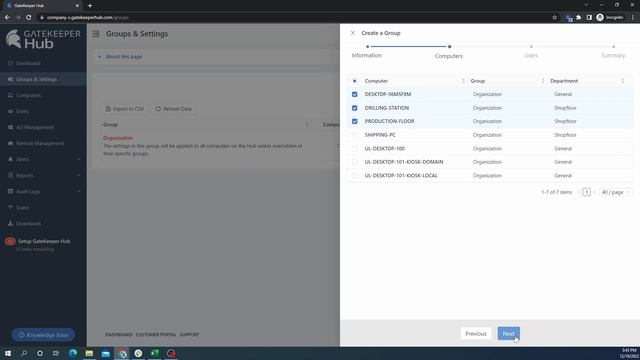Image resolution: width=640 pixels, height=360 pixels.
Task: Click the Previous button
Action: pos(476,334)
